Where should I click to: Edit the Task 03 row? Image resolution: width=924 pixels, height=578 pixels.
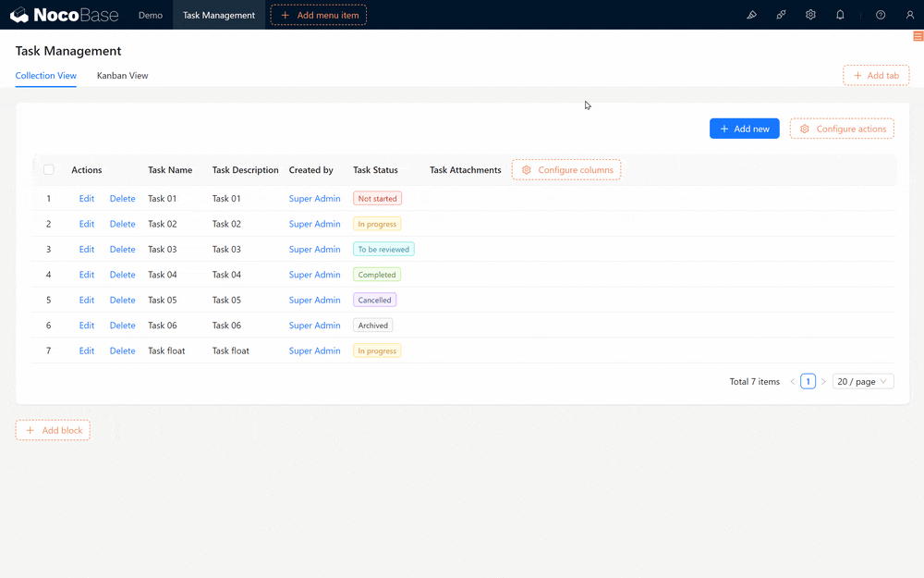pyautogui.click(x=87, y=250)
